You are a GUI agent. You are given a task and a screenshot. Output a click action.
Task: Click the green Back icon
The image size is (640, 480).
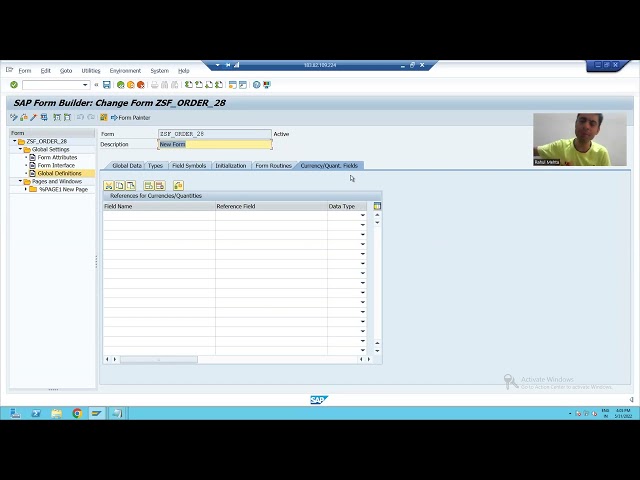120,85
